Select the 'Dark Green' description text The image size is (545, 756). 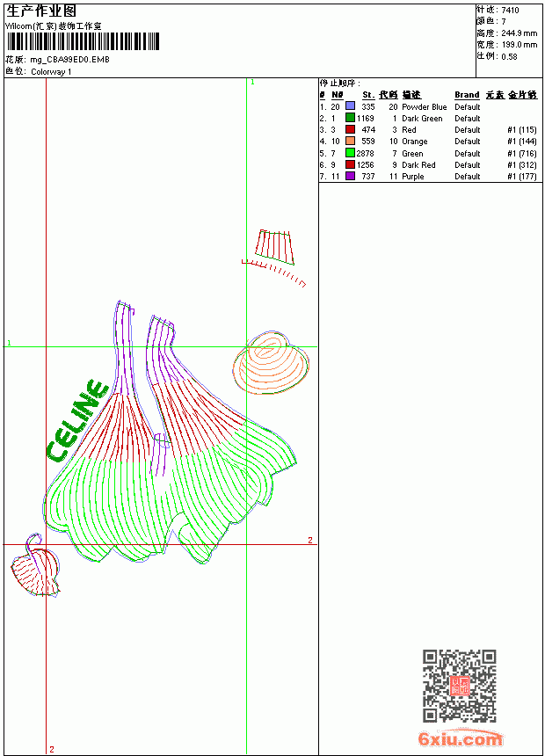coord(422,119)
